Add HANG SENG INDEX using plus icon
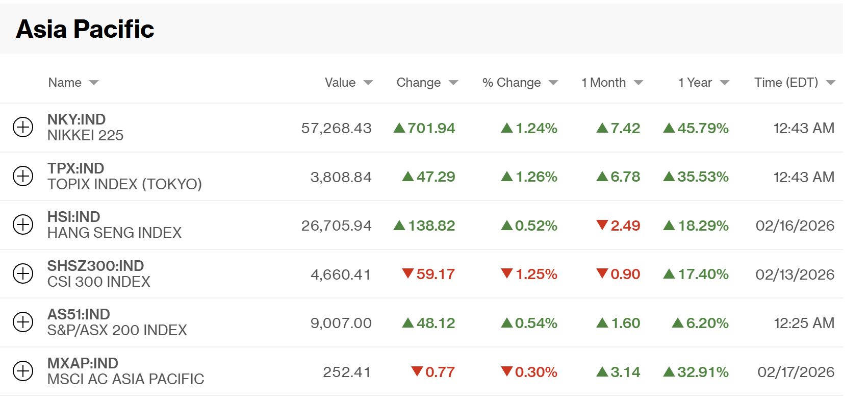The width and height of the screenshot is (868, 399). pyautogui.click(x=23, y=225)
